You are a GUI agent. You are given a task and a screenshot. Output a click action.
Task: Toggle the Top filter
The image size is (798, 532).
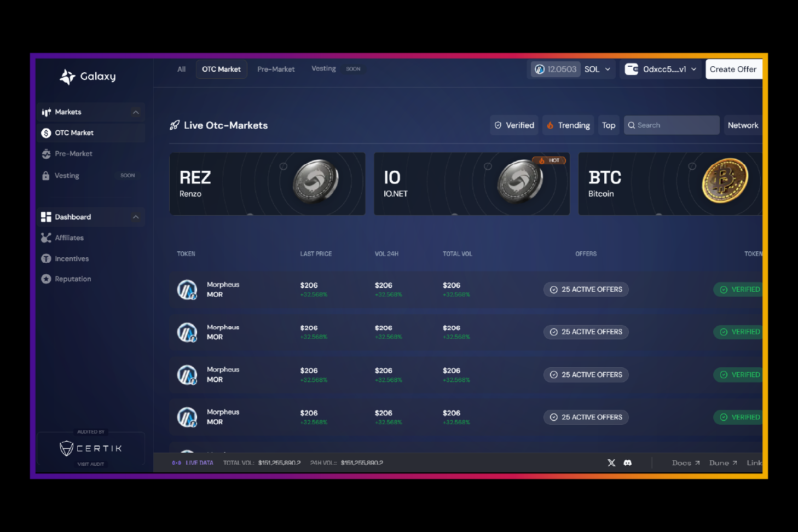[x=609, y=125]
